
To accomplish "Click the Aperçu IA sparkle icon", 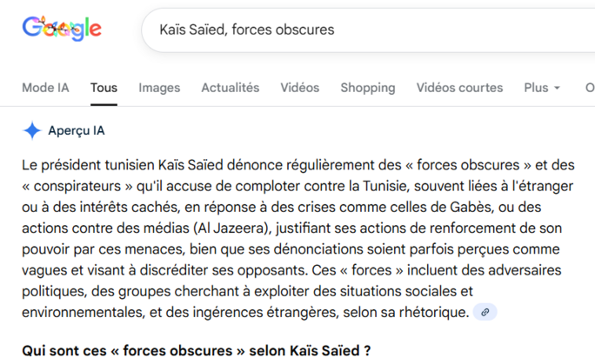I will tap(32, 130).
